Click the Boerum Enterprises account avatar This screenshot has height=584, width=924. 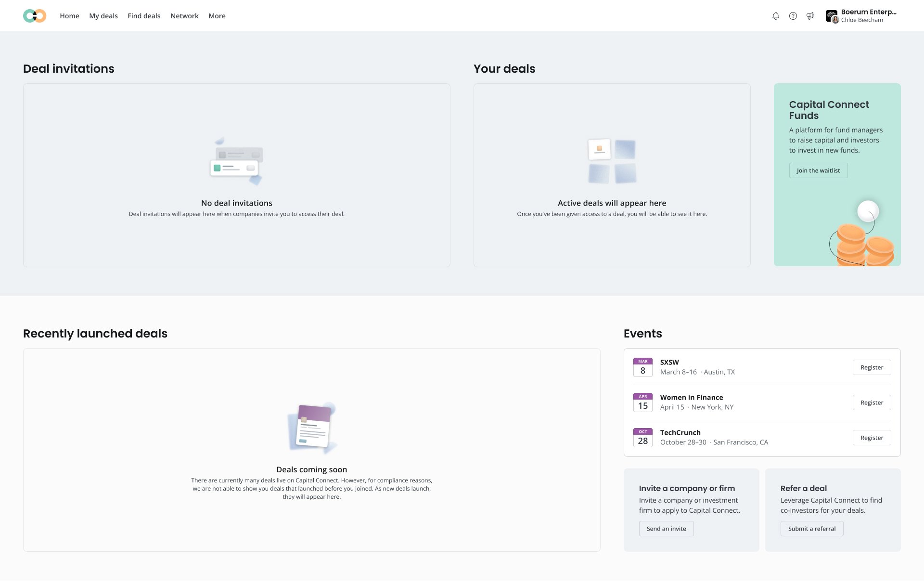click(832, 16)
